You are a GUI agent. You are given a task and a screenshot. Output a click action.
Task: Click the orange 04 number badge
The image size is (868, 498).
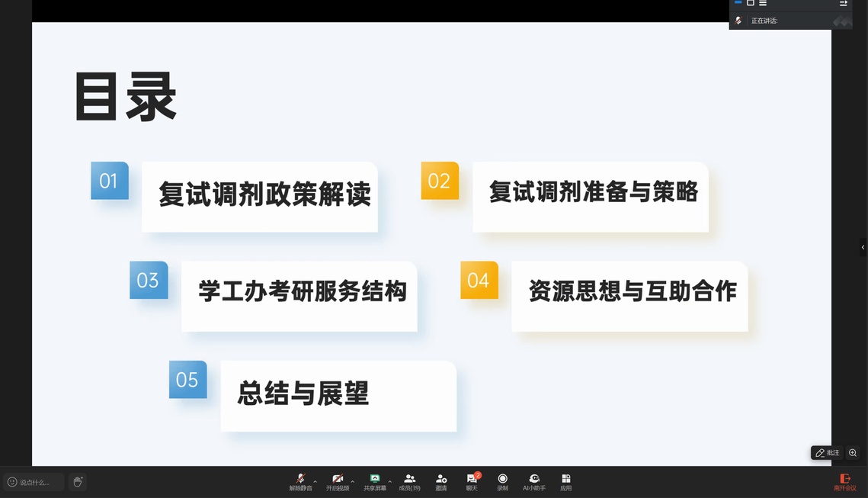pyautogui.click(x=479, y=281)
